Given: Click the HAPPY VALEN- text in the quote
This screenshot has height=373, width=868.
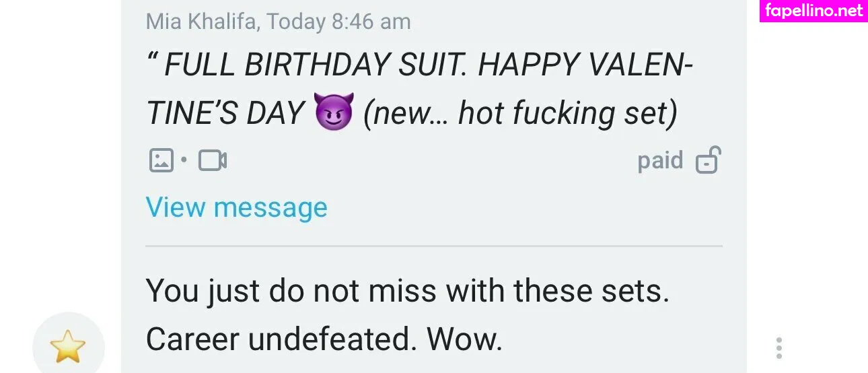Looking at the screenshot, I should (x=586, y=65).
